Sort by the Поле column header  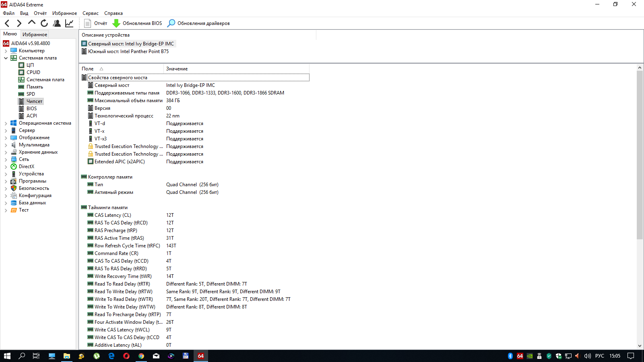tap(121, 69)
